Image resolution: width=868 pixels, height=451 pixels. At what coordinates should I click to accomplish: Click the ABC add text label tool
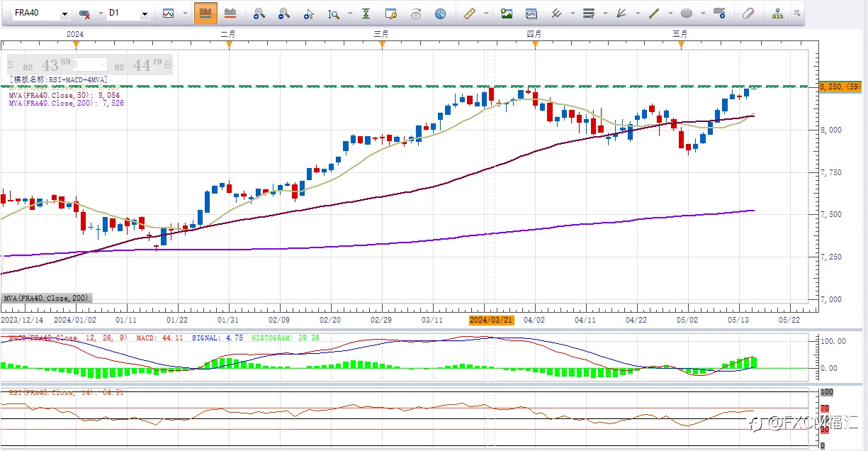pos(720,13)
